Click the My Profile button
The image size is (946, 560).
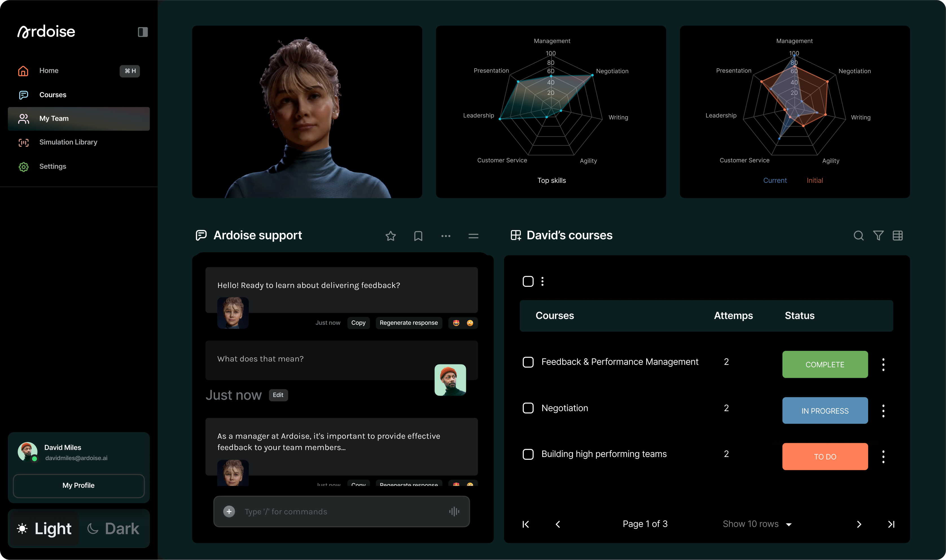coord(78,486)
